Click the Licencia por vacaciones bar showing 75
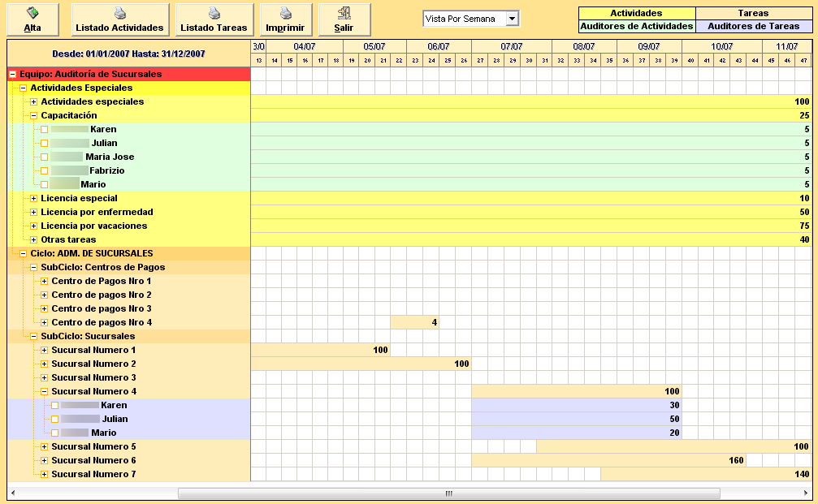The image size is (818, 504). [531, 226]
